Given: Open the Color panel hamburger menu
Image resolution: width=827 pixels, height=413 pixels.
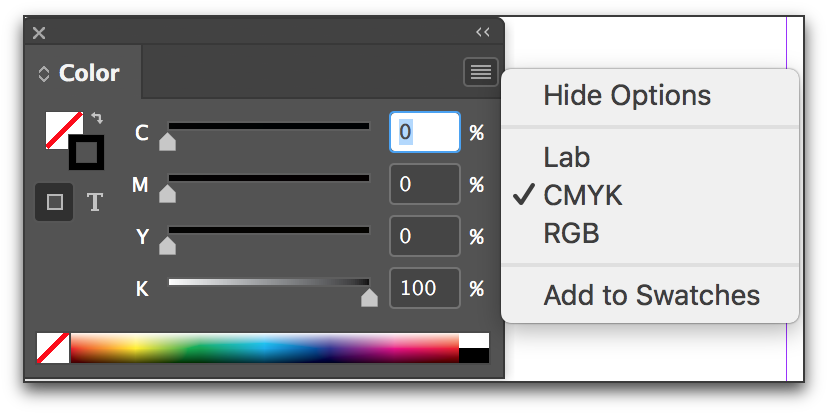Looking at the screenshot, I should 480,72.
